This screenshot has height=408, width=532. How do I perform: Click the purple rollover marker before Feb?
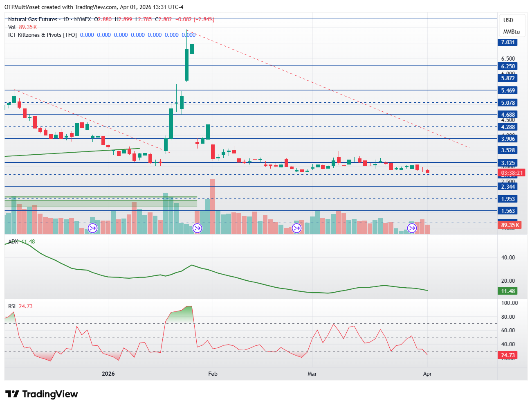pos(198,228)
